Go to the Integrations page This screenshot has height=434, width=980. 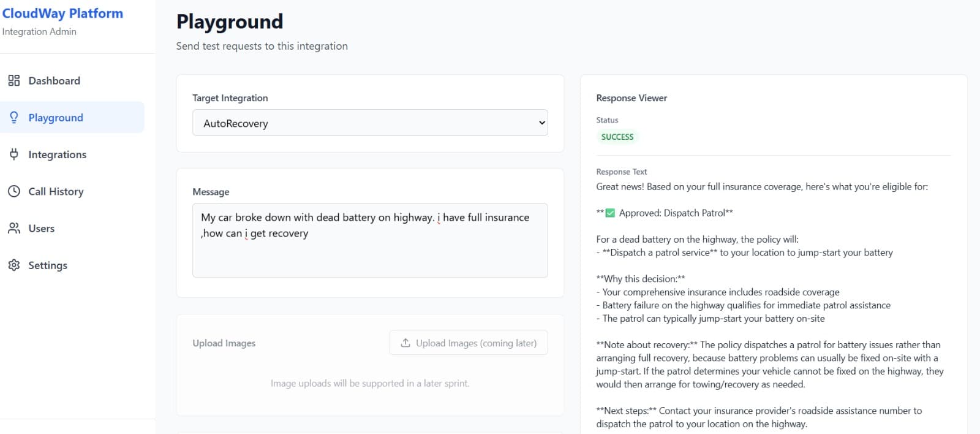tap(72, 154)
